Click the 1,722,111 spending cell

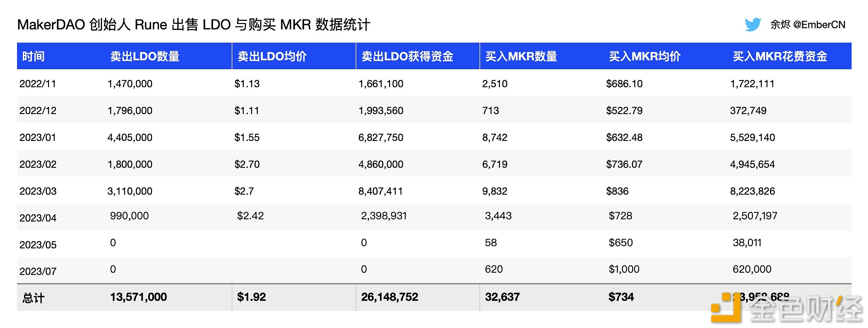coord(752,83)
